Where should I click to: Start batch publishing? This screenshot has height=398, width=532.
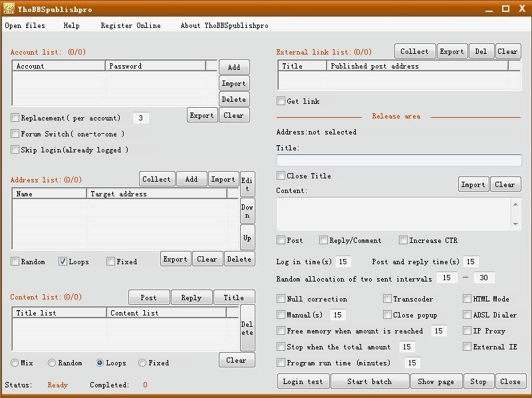point(370,381)
